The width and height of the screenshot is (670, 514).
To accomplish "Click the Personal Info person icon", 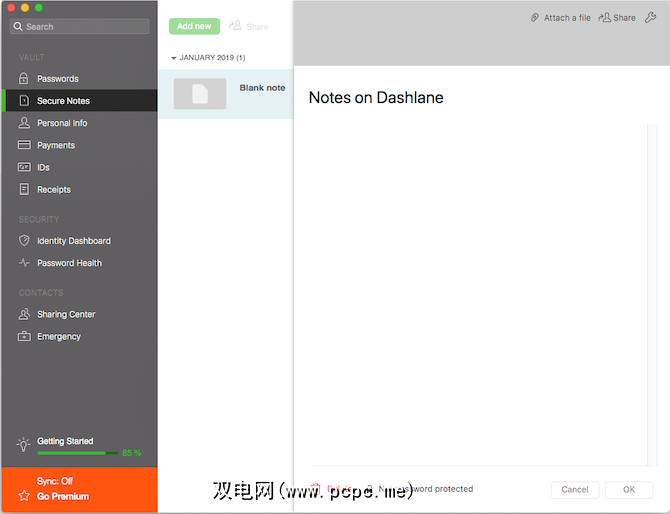I will (24, 123).
